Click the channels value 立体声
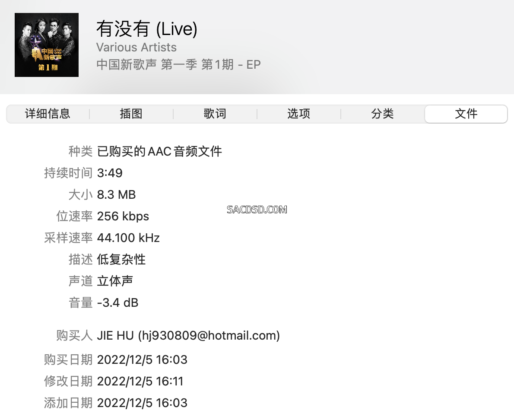The height and width of the screenshot is (420, 514). tap(115, 281)
